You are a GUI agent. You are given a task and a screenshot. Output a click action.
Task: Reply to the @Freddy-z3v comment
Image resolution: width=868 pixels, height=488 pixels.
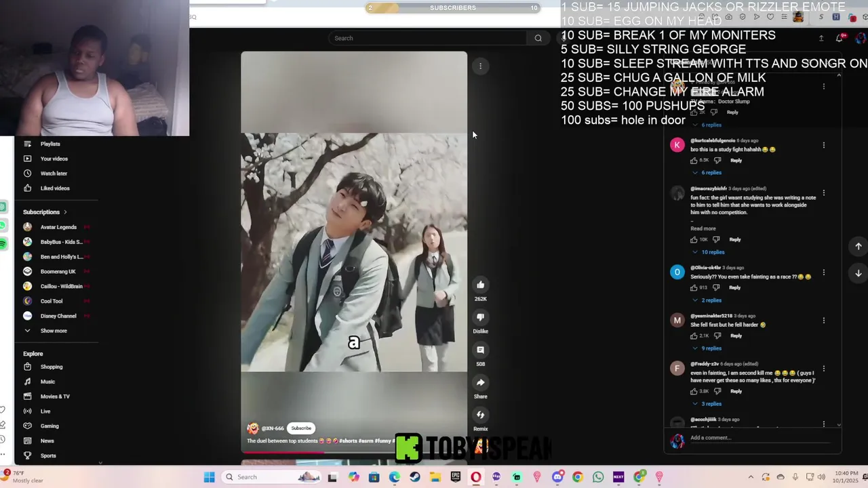tap(736, 391)
